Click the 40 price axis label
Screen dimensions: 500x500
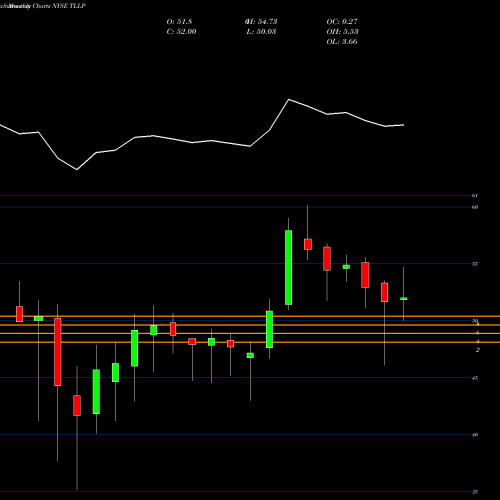click(x=475, y=435)
